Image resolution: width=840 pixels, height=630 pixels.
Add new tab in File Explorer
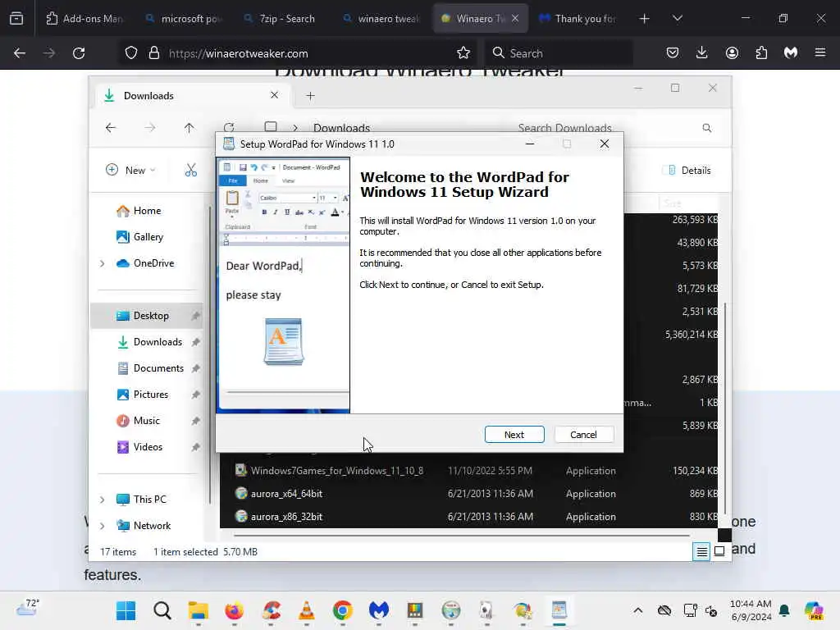[x=310, y=96]
